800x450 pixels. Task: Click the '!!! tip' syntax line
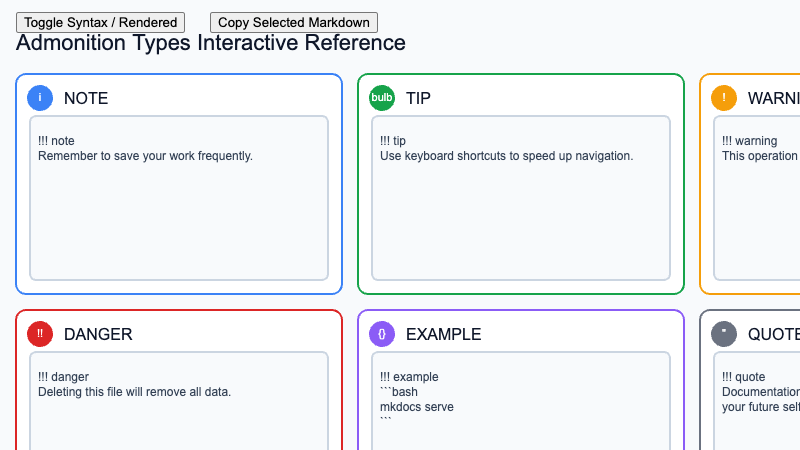click(393, 141)
